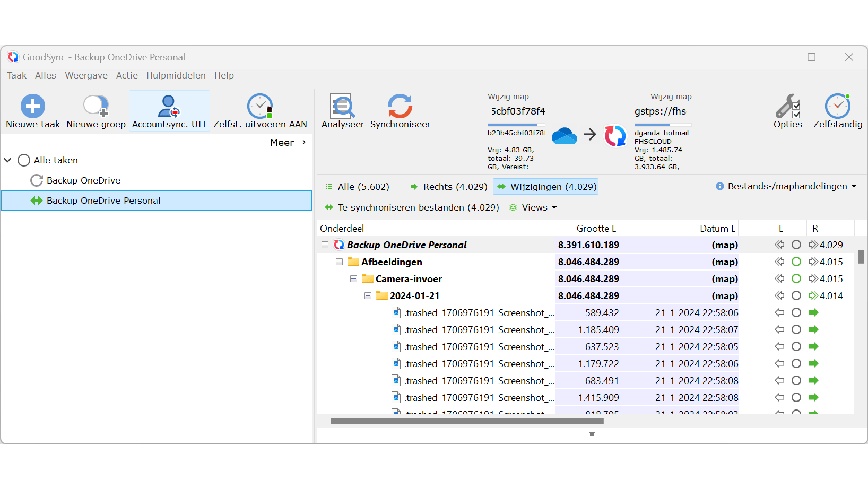
Task: Click the Zelfstandig clock icon
Action: pos(837,106)
